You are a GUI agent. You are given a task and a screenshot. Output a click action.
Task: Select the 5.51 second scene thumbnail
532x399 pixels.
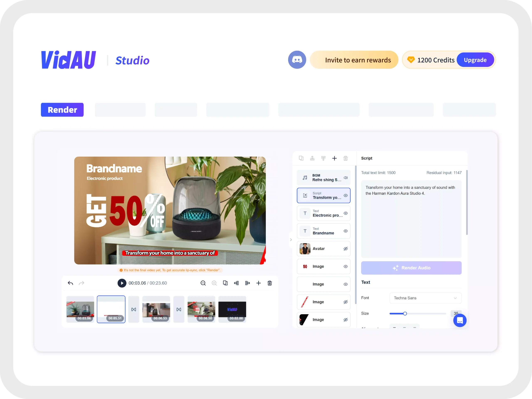(x=111, y=310)
